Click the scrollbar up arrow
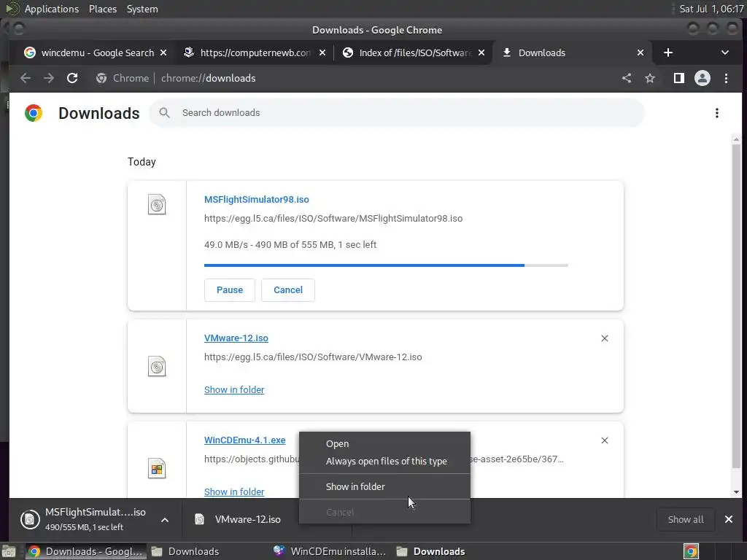The width and height of the screenshot is (747, 560). tap(737, 139)
